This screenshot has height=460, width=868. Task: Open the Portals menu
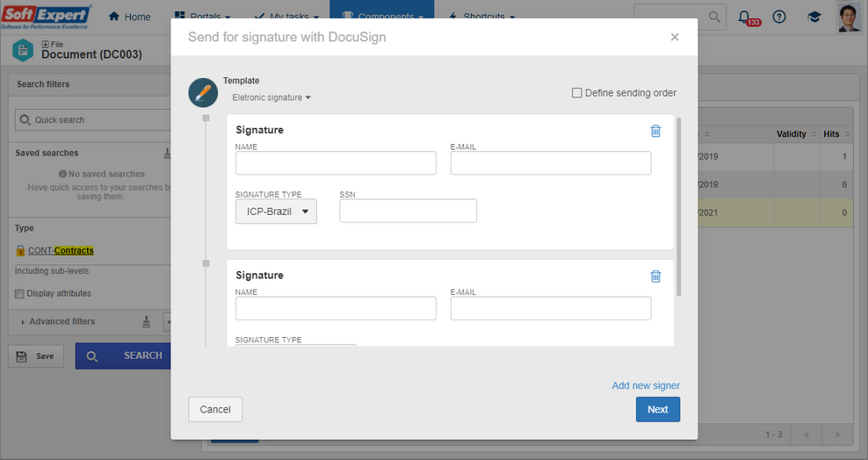203,16
